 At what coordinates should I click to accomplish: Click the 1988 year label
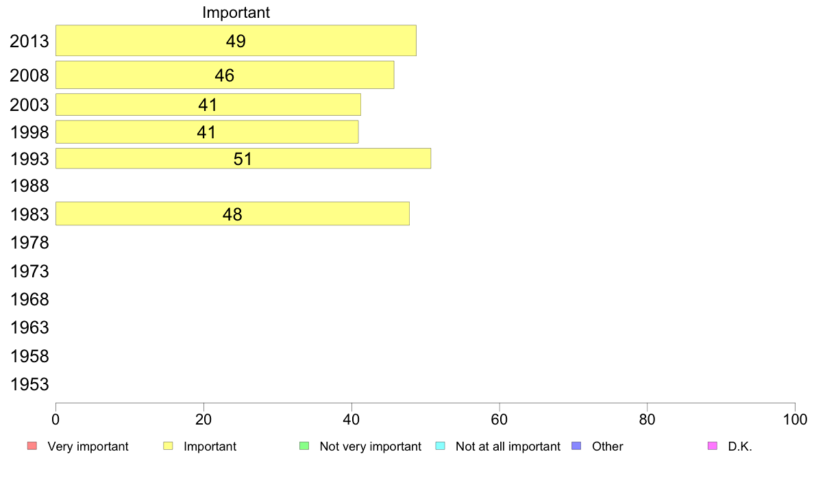click(x=29, y=186)
